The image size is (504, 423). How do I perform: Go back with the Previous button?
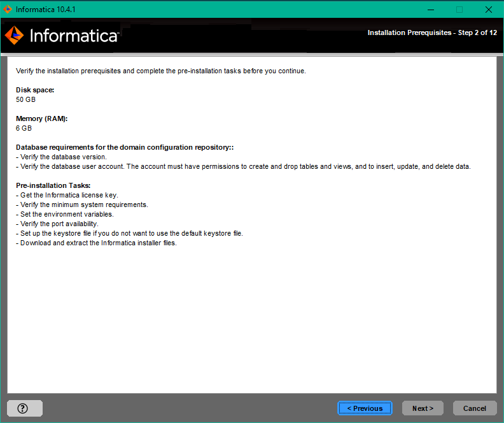(365, 408)
